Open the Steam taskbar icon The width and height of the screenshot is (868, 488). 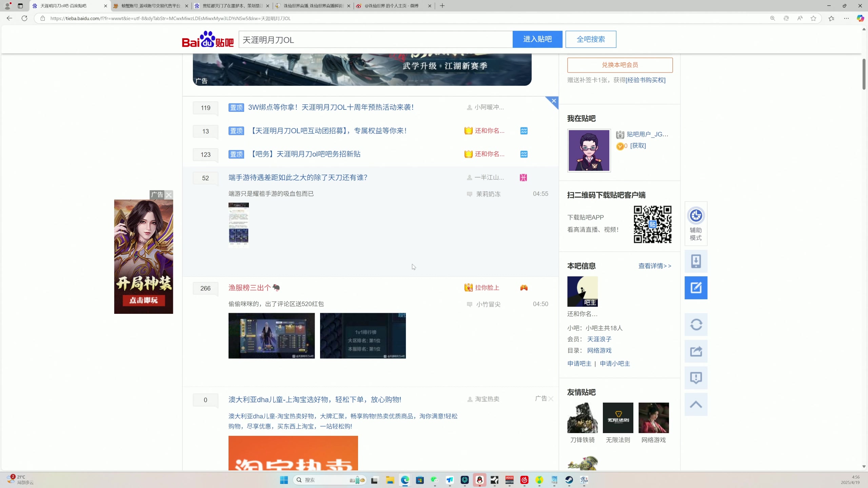tap(569, 480)
